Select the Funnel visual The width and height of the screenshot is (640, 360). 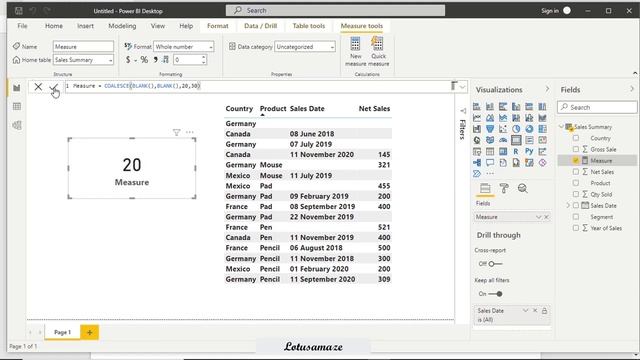click(490, 129)
